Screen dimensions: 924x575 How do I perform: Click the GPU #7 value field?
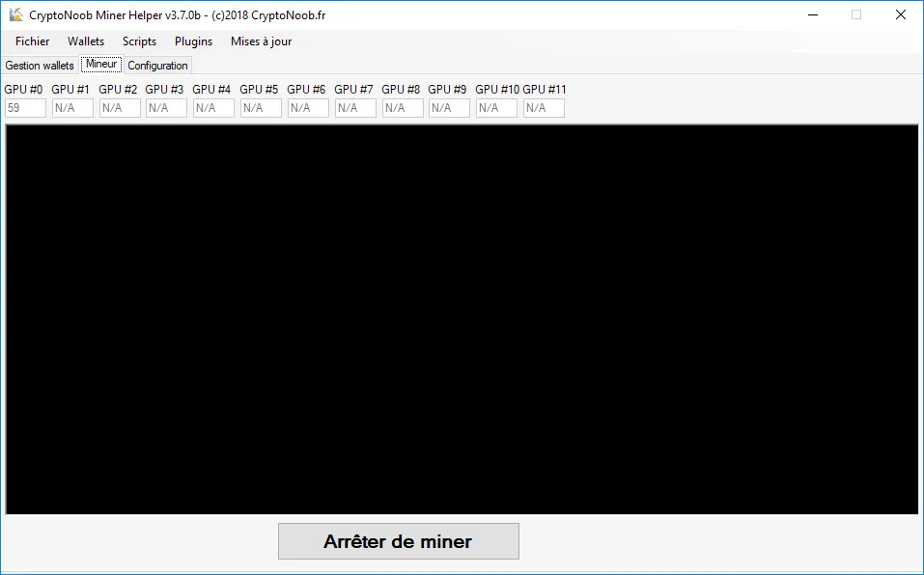pos(355,108)
